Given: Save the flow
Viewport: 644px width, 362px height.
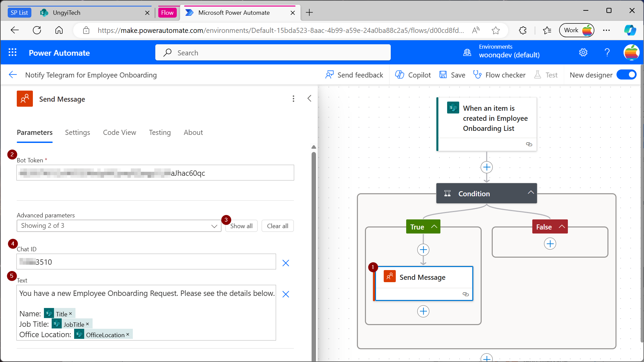Looking at the screenshot, I should tap(452, 75).
